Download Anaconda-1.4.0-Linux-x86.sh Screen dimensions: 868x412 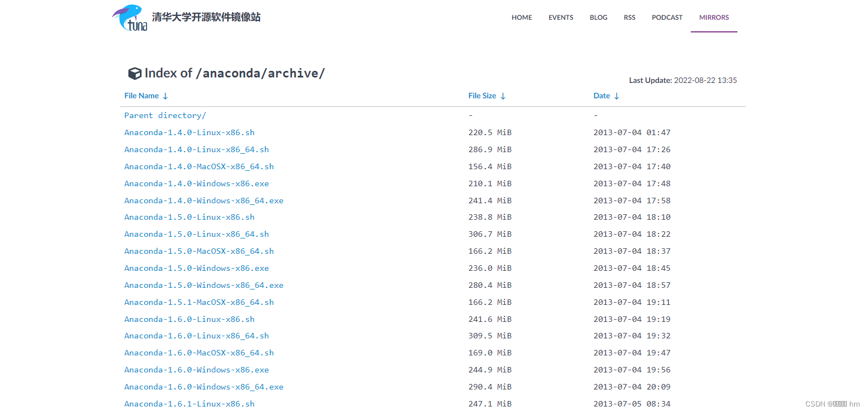[x=189, y=132]
